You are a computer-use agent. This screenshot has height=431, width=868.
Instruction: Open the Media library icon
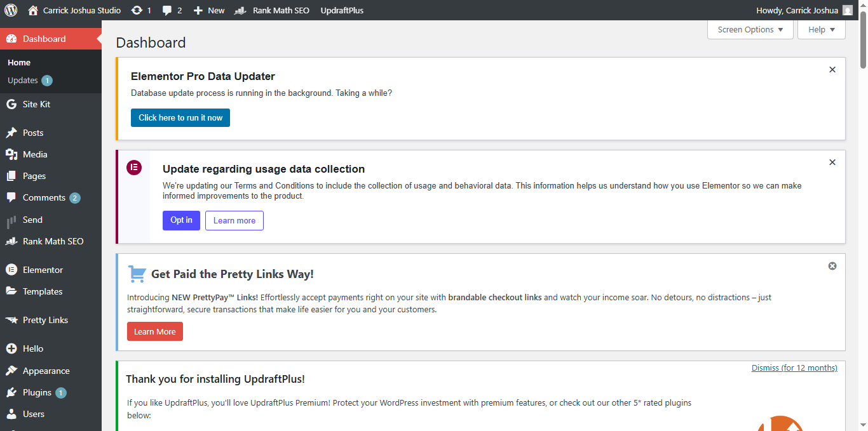click(x=12, y=154)
